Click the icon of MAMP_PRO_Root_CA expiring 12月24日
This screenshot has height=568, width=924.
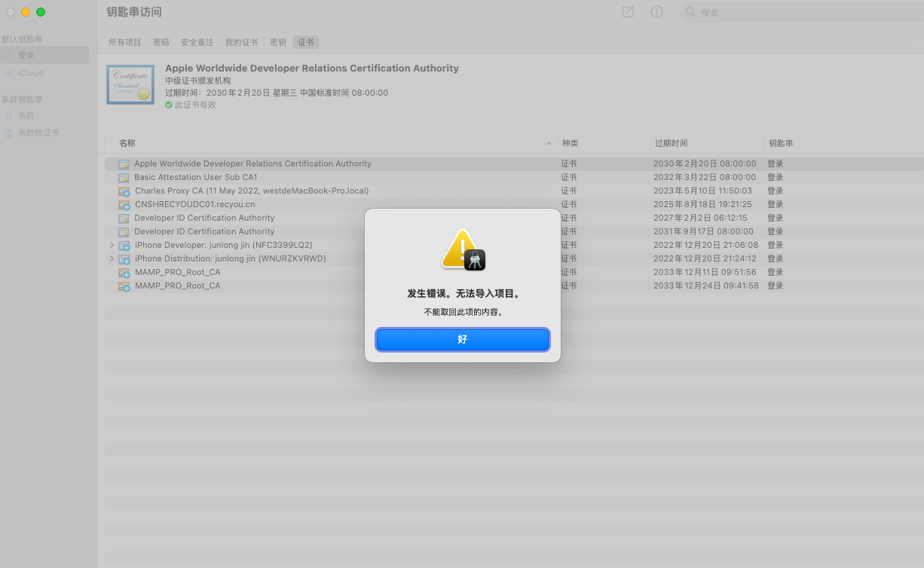pyautogui.click(x=124, y=286)
